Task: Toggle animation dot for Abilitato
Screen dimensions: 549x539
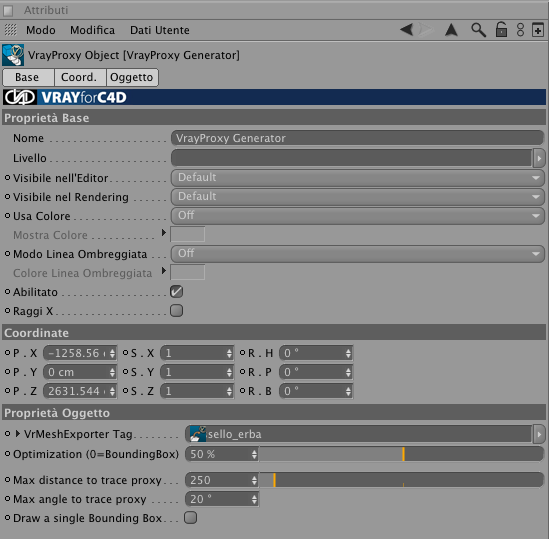Action: [7, 291]
